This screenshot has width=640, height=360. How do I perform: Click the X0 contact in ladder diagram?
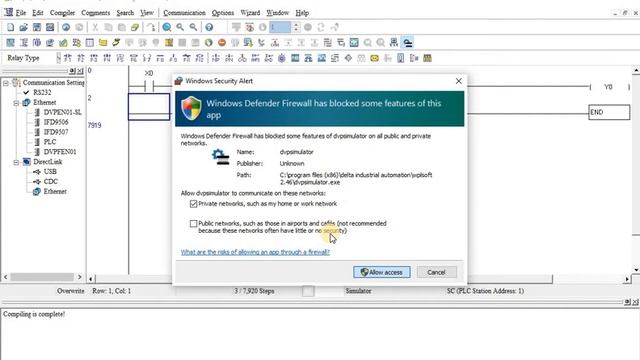[149, 86]
